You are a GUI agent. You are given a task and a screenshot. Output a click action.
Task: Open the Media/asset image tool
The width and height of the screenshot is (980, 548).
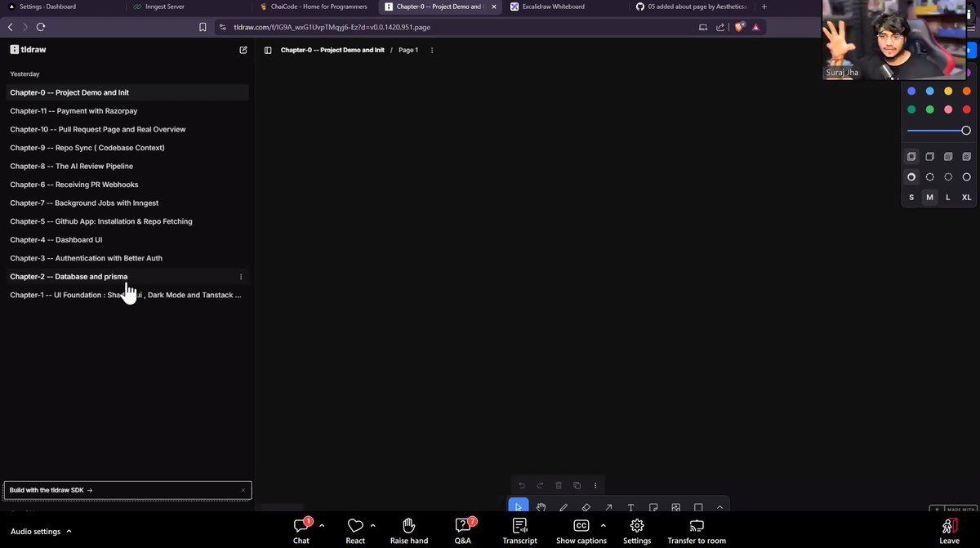[x=676, y=507]
